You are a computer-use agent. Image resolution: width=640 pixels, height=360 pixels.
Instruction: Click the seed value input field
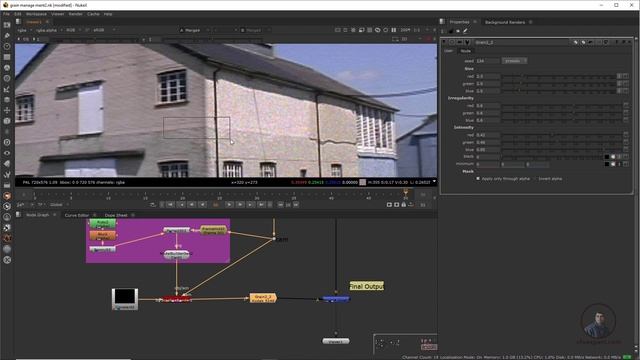coord(487,61)
